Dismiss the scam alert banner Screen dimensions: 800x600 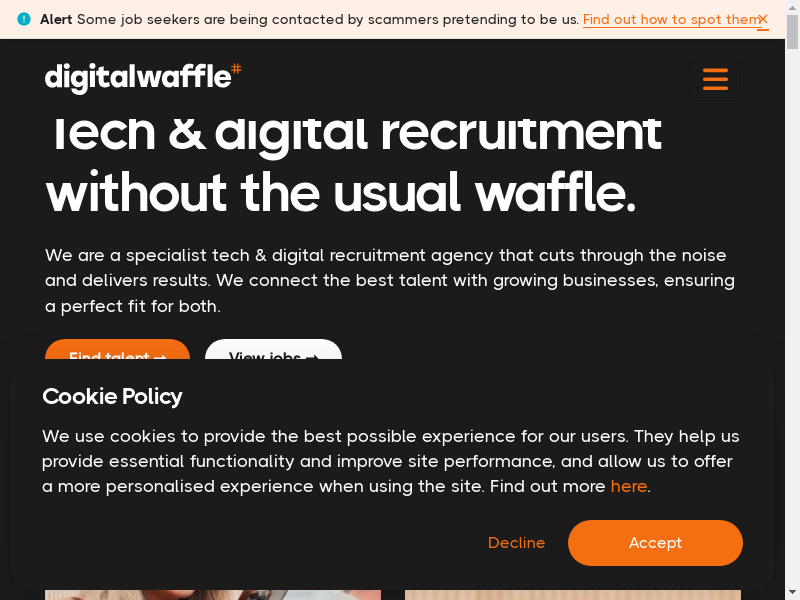tap(762, 19)
